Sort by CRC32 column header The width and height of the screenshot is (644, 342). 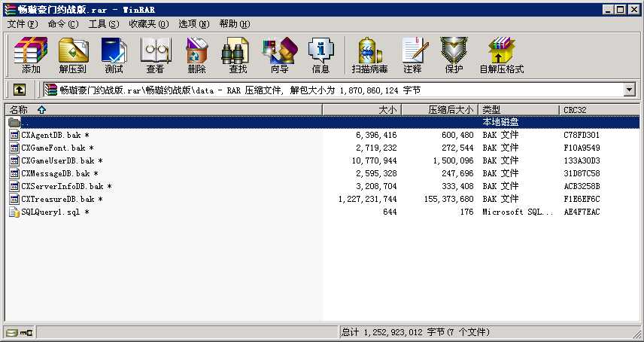[600, 110]
